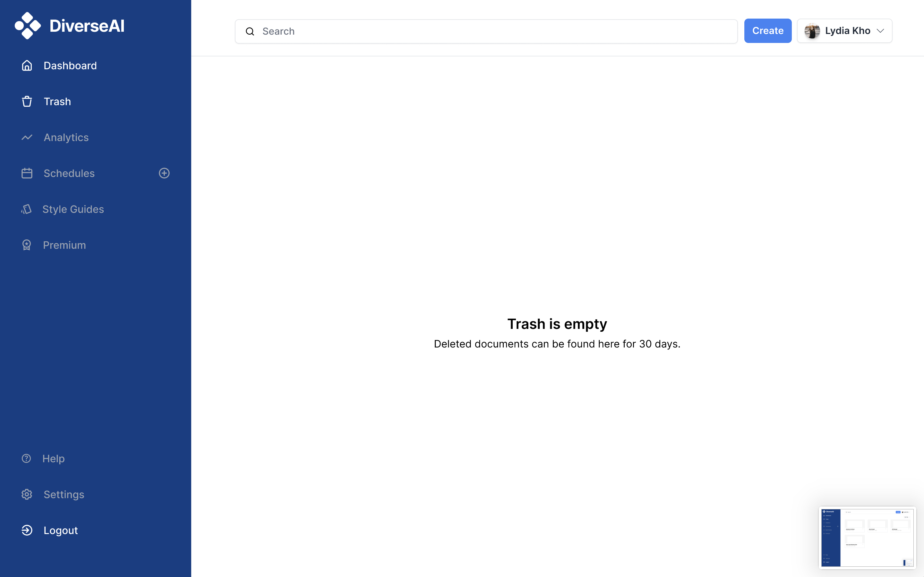The height and width of the screenshot is (577, 924).
Task: Click the search magnifier icon
Action: tap(250, 31)
